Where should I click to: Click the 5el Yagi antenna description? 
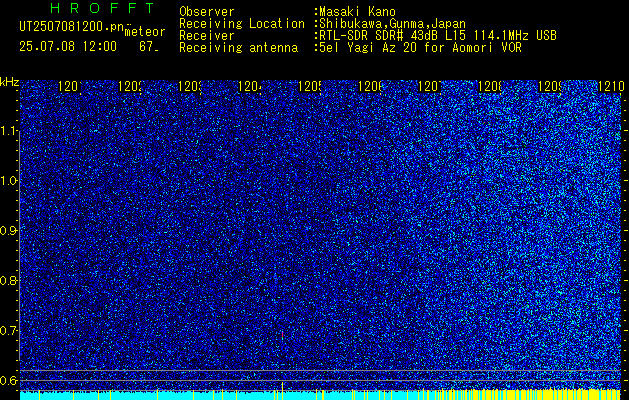tap(419, 48)
